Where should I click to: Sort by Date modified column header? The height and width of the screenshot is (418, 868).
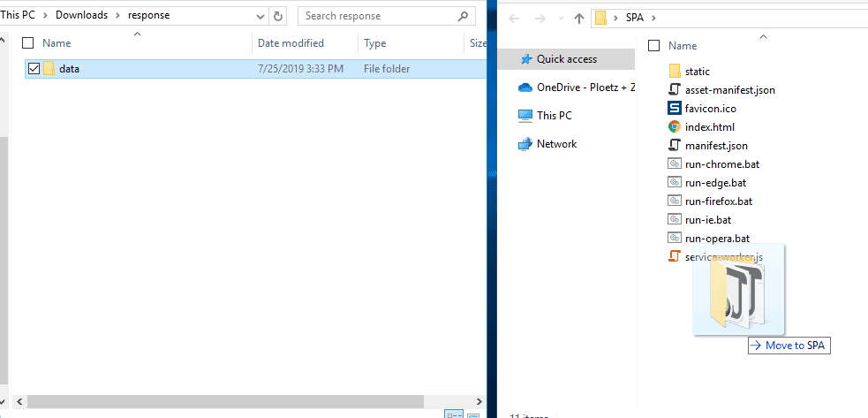point(291,42)
